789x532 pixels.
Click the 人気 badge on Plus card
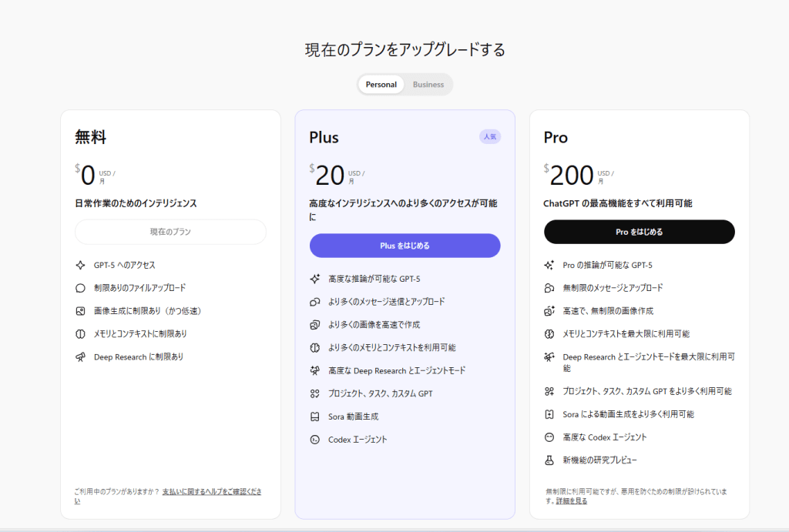click(490, 136)
